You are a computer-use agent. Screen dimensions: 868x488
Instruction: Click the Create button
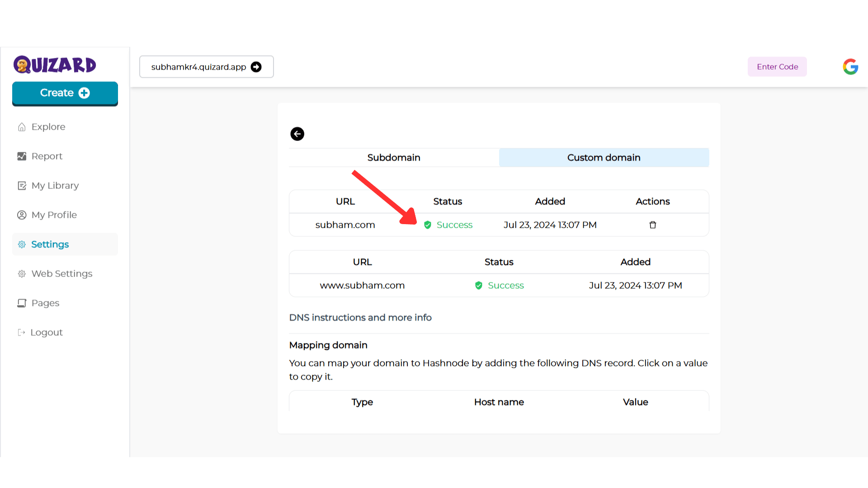tap(65, 94)
